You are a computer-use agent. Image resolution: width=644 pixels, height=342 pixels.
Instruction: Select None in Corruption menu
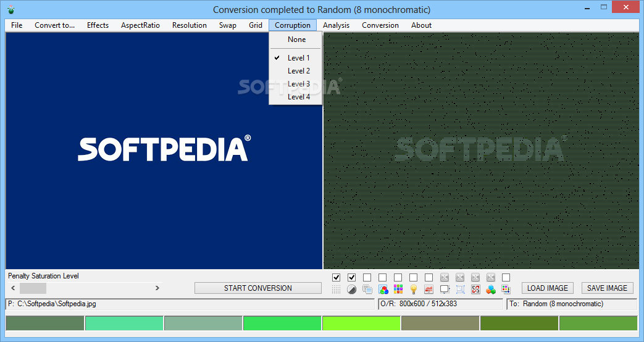(x=295, y=40)
